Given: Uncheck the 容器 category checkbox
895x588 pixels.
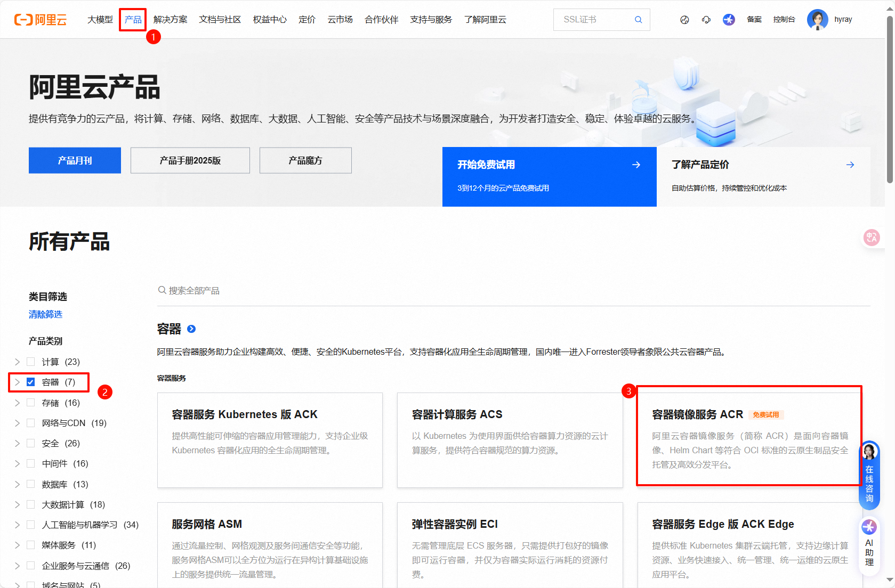Looking at the screenshot, I should (x=31, y=382).
